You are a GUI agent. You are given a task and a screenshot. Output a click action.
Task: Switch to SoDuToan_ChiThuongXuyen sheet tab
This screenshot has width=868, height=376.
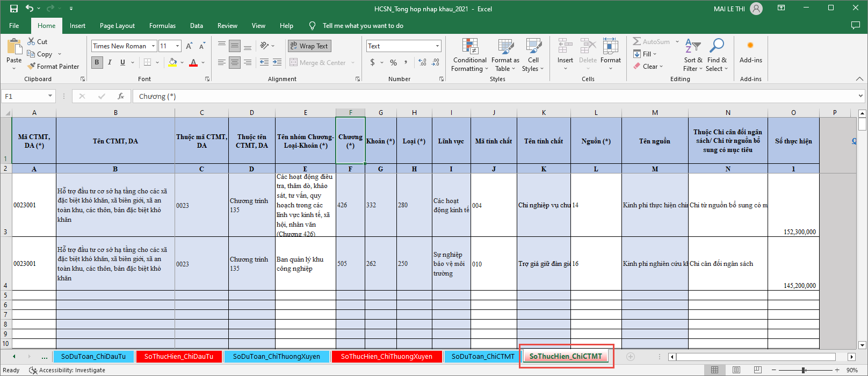[x=276, y=356]
